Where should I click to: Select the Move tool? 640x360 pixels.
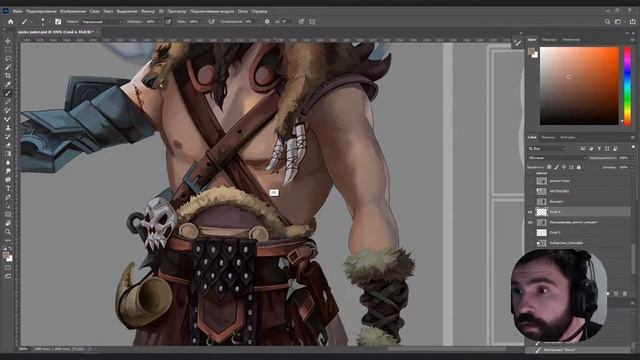click(x=8, y=41)
